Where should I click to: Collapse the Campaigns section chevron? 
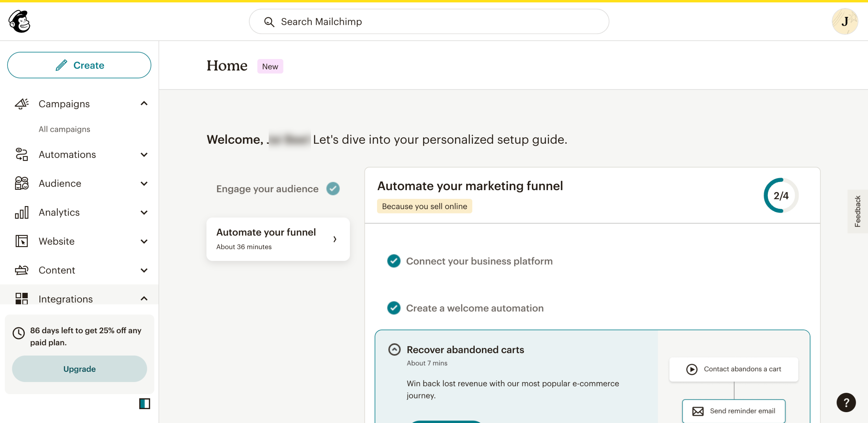click(x=144, y=103)
